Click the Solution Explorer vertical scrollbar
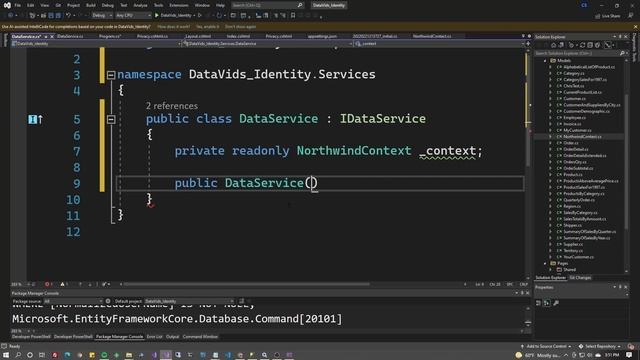 click(x=627, y=163)
